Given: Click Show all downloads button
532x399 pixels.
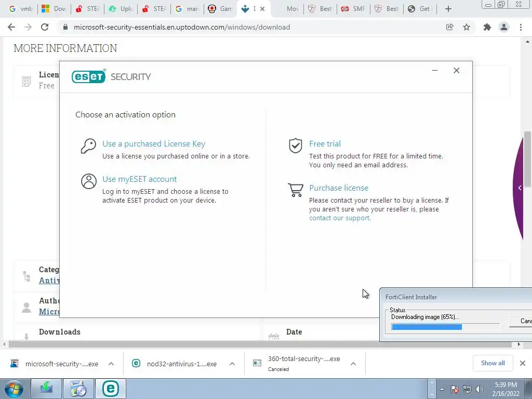Looking at the screenshot, I should (493, 363).
